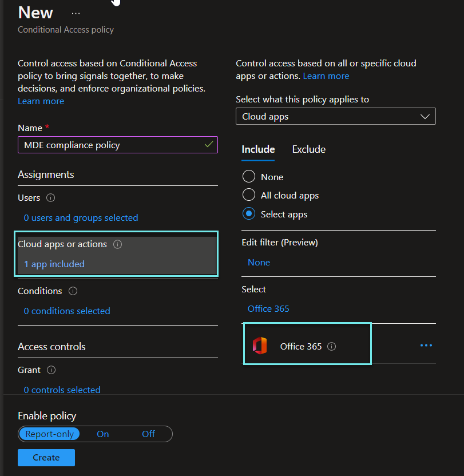Switch to the Include tab
The image size is (464, 476).
pos(258,149)
